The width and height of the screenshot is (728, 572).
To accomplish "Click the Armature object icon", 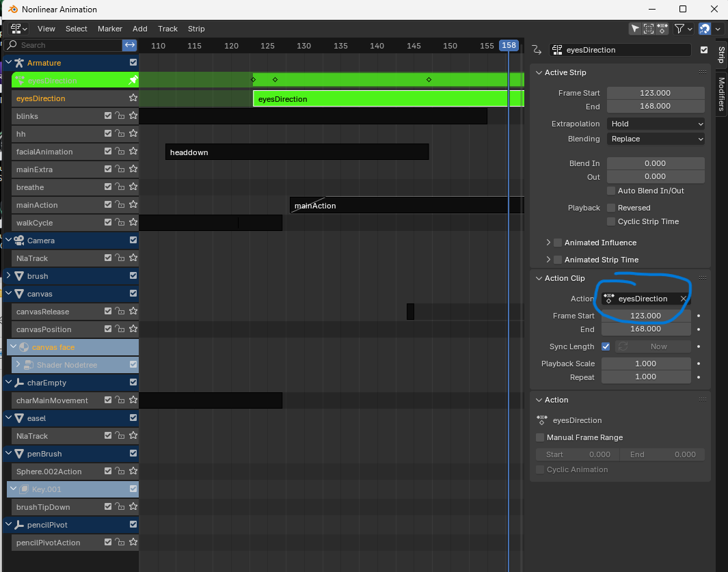I will coord(19,63).
